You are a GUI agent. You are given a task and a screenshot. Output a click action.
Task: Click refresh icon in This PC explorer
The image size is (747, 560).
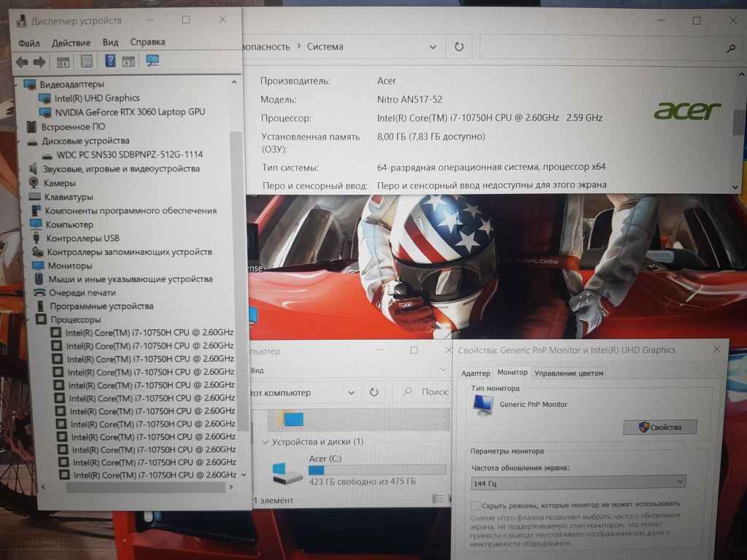click(x=373, y=392)
